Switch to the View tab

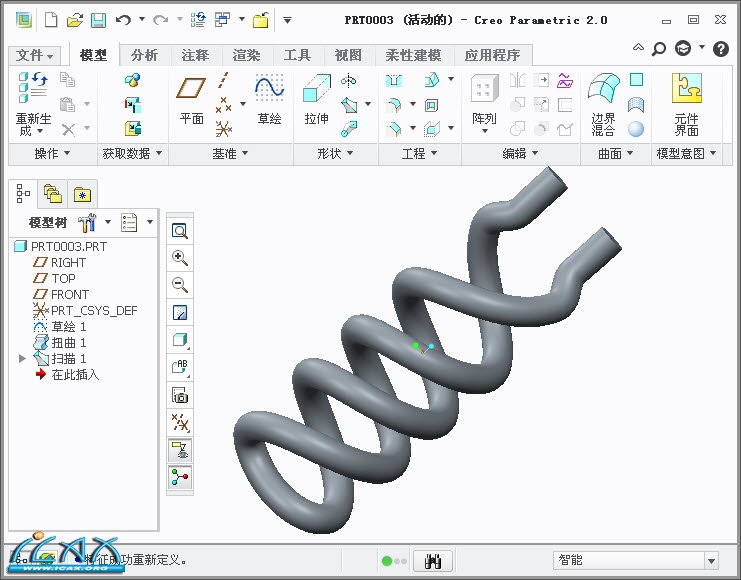tap(348, 55)
